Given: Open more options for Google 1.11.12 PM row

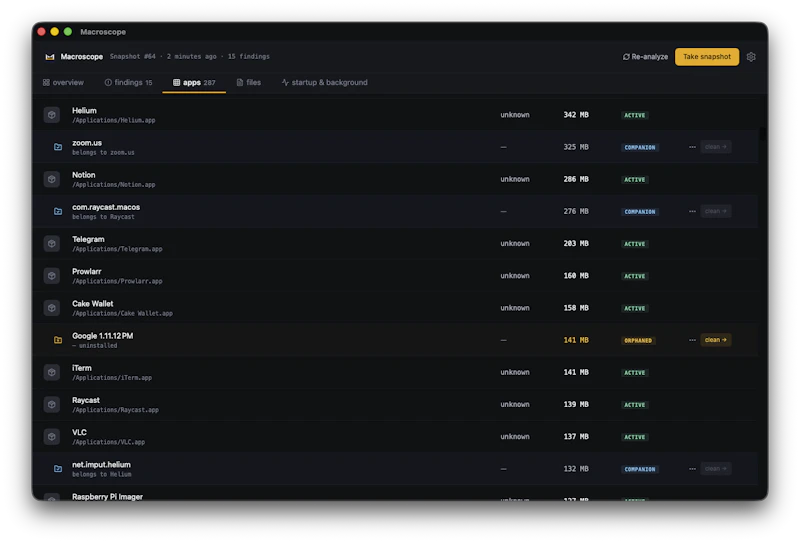Looking at the screenshot, I should click(x=692, y=340).
